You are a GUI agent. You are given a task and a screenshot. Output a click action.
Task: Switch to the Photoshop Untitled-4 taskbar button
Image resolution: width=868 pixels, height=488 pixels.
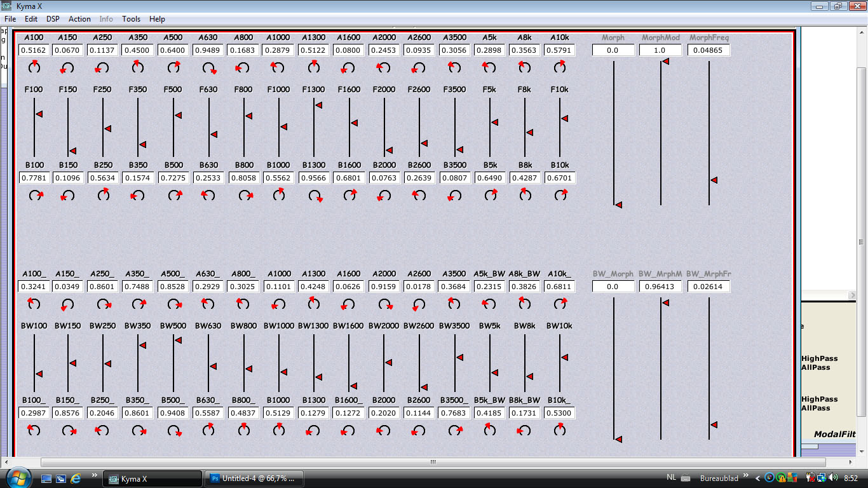(253, 478)
